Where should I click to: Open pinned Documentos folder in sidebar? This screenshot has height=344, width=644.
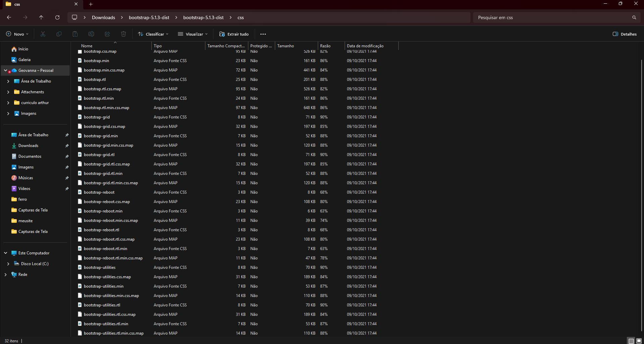point(30,156)
